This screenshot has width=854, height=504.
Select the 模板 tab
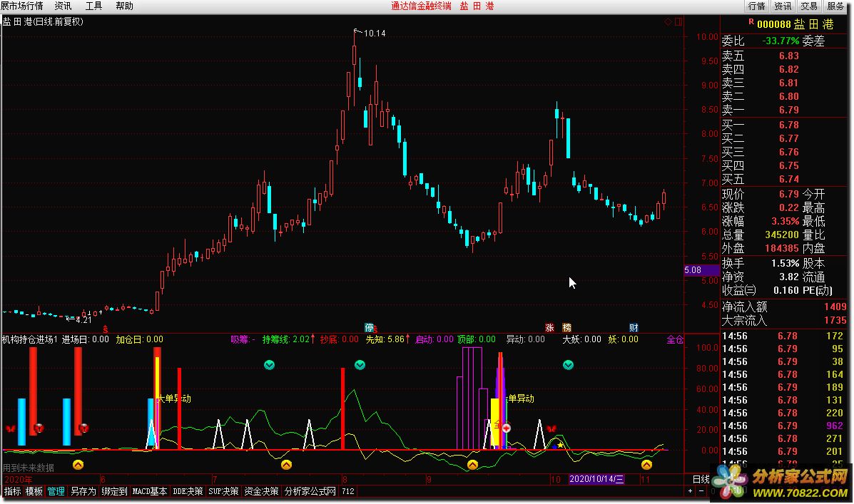click(34, 491)
